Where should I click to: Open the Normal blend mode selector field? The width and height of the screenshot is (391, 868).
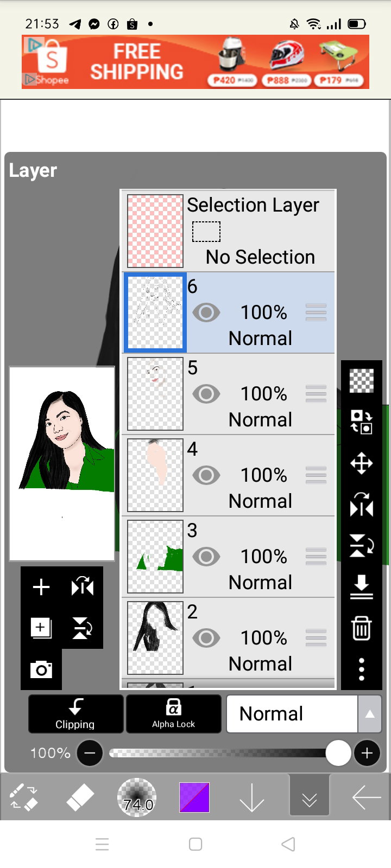coord(292,714)
